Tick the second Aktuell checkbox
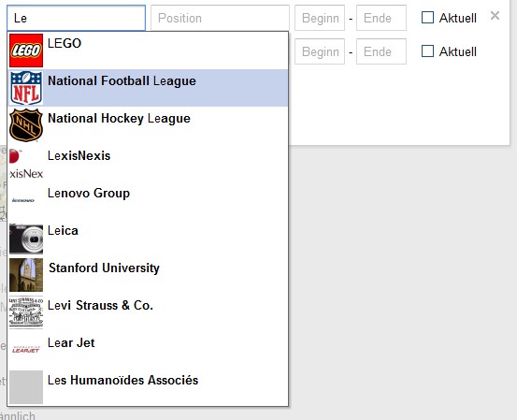The image size is (517, 420). pos(427,51)
